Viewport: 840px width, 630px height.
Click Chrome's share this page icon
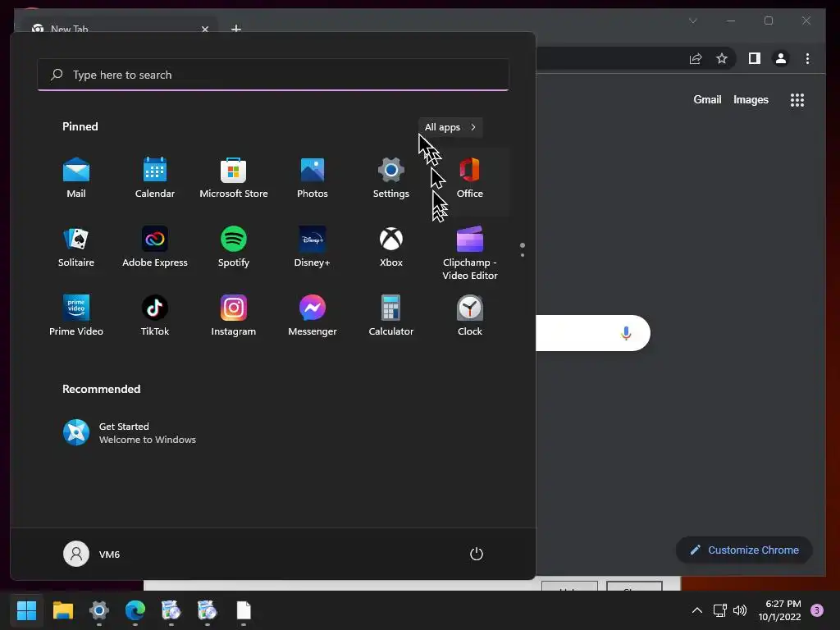(696, 58)
